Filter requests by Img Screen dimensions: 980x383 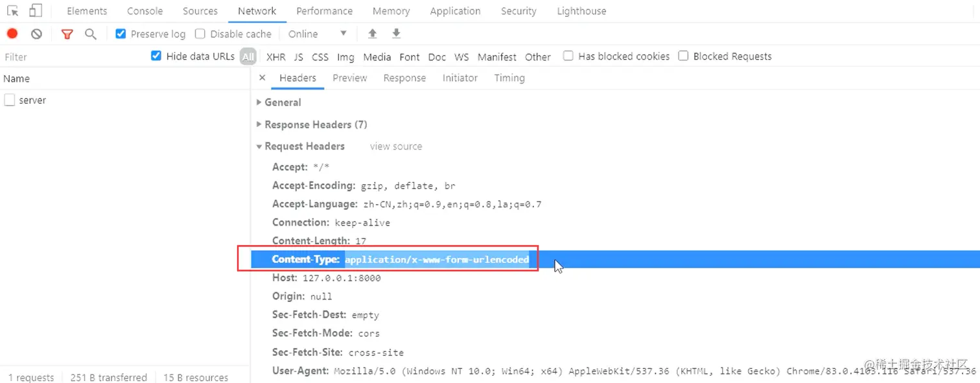tap(345, 57)
